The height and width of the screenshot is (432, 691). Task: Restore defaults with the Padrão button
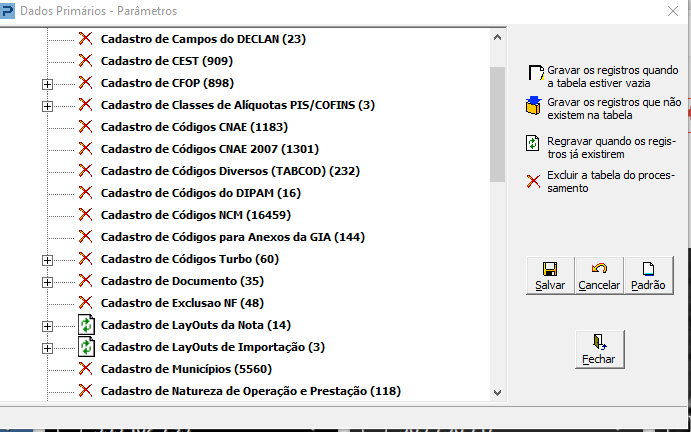[648, 276]
